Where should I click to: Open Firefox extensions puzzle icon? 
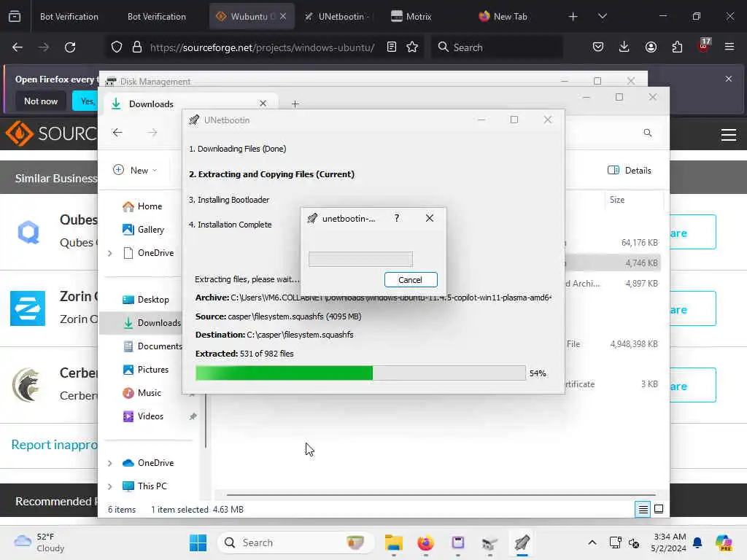point(677,47)
